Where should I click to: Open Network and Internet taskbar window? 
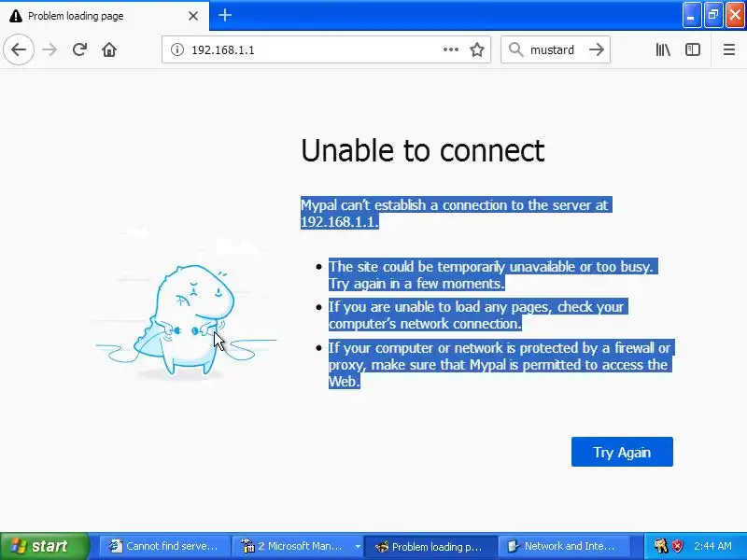[x=564, y=546]
